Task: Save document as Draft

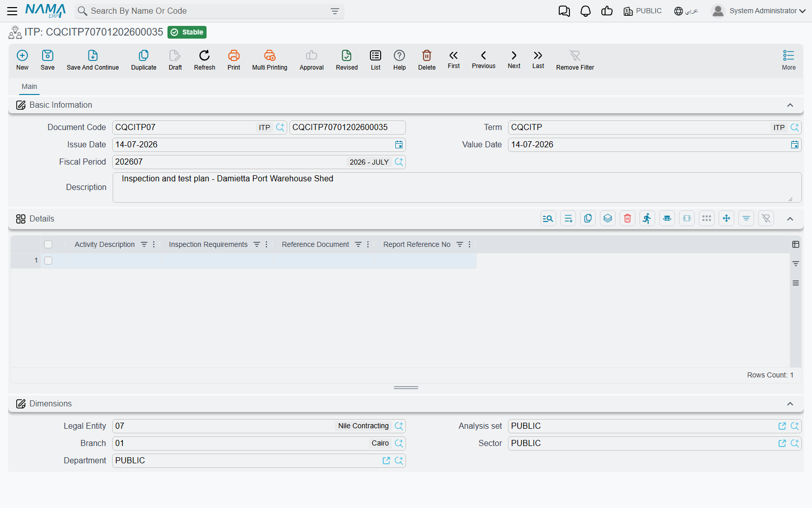Action: tap(175, 60)
